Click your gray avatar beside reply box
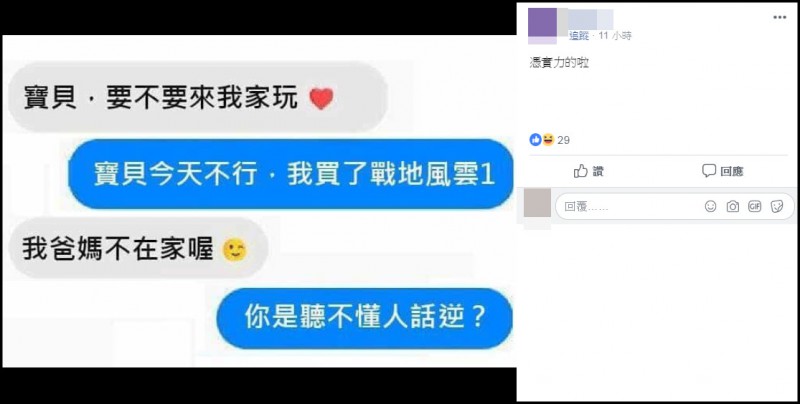 [x=537, y=203]
